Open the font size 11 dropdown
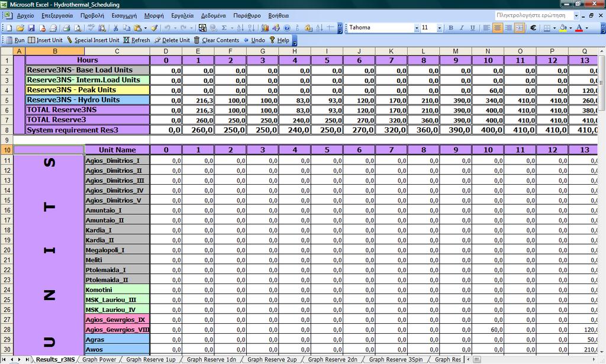 [x=440, y=28]
